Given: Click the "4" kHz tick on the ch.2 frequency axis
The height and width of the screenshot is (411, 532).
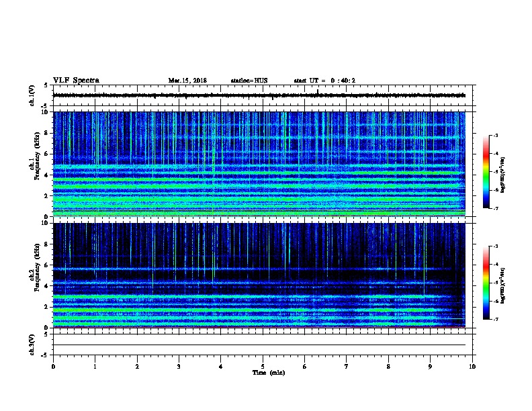Looking at the screenshot, I should click(46, 286).
